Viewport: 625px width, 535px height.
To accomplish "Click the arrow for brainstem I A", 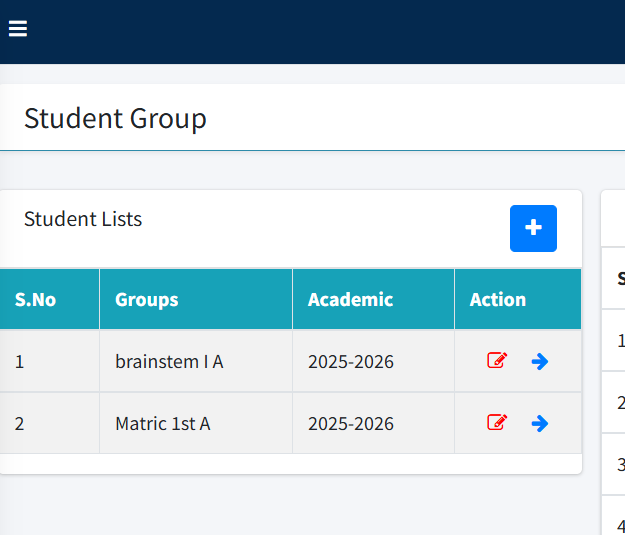I will [x=540, y=361].
